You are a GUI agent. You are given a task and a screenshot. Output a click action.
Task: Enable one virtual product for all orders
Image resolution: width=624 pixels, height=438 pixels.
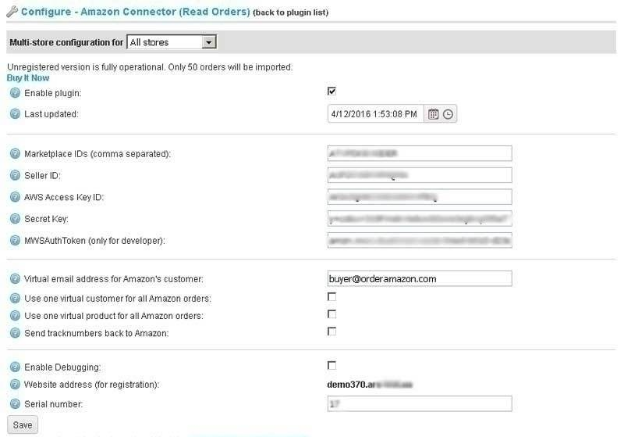(332, 314)
